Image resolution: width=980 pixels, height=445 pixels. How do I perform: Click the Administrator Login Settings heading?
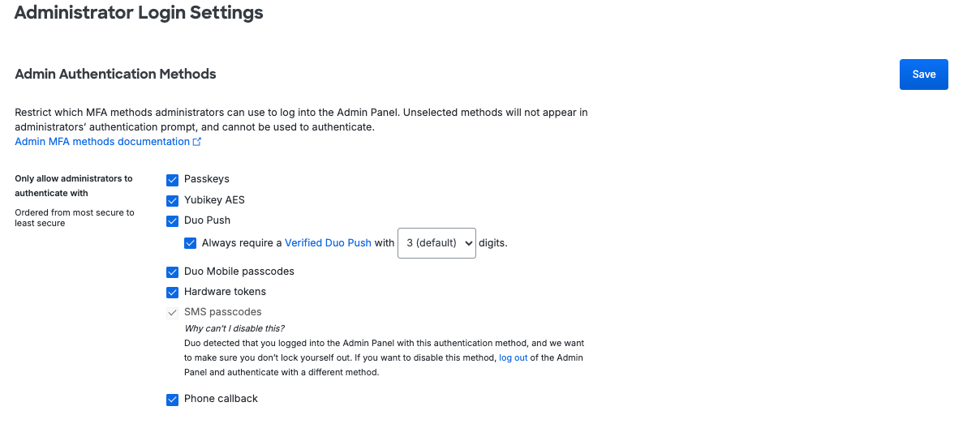click(139, 13)
